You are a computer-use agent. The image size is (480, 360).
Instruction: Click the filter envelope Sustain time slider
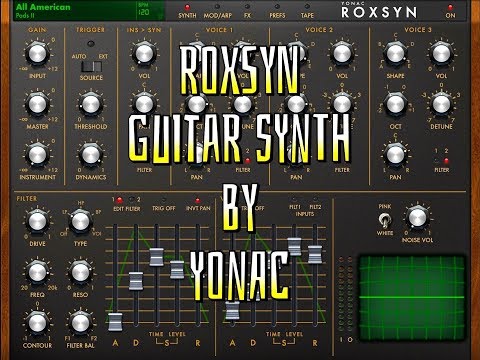[x=156, y=257]
